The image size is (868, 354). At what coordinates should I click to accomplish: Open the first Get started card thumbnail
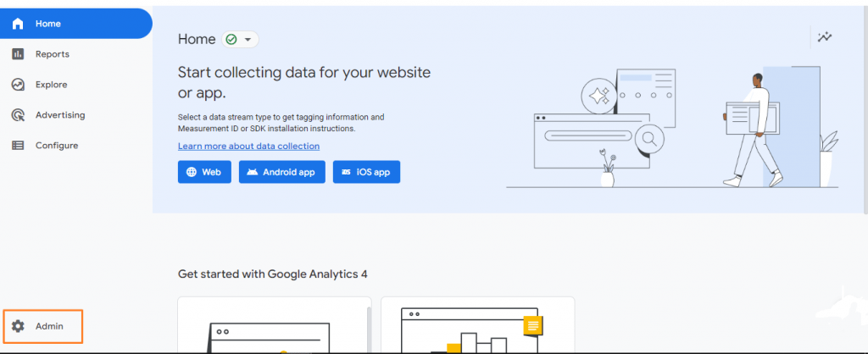pos(274,326)
